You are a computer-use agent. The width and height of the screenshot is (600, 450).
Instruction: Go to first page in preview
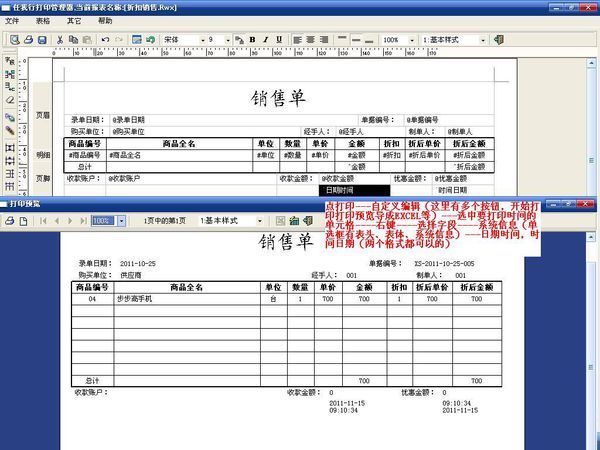[43, 221]
